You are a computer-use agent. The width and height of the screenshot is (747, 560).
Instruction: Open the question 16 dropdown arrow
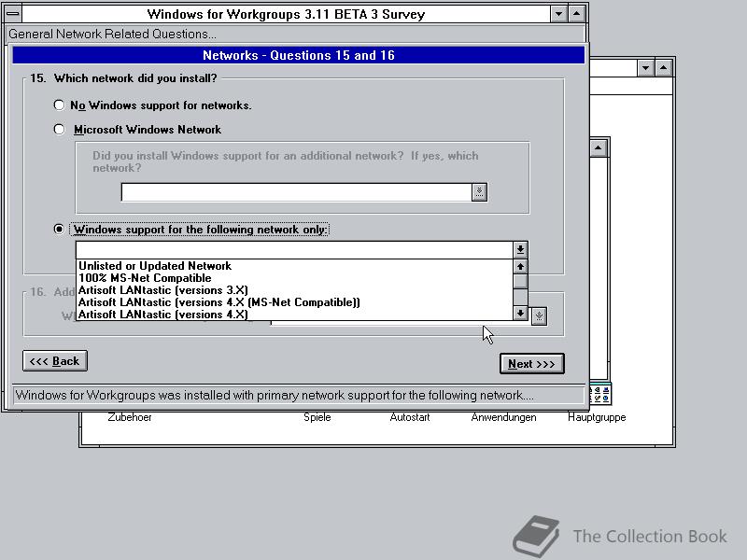click(539, 316)
